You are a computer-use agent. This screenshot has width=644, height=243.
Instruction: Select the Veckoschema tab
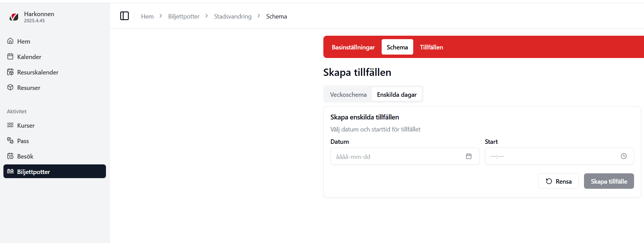click(348, 95)
